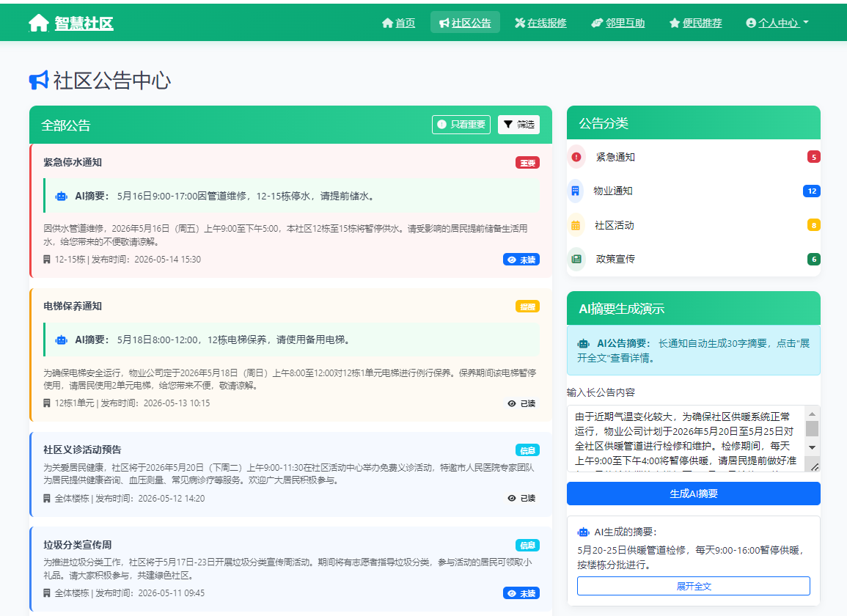The width and height of the screenshot is (847, 616).
Task: Select the 社区活动 category
Action: point(694,225)
